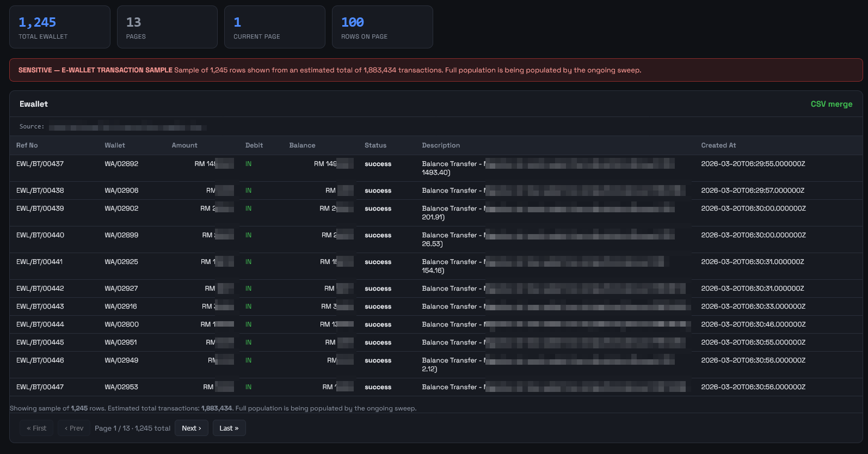This screenshot has height=454, width=868.
Task: Click wallet WA/02949
Action: 121,360
